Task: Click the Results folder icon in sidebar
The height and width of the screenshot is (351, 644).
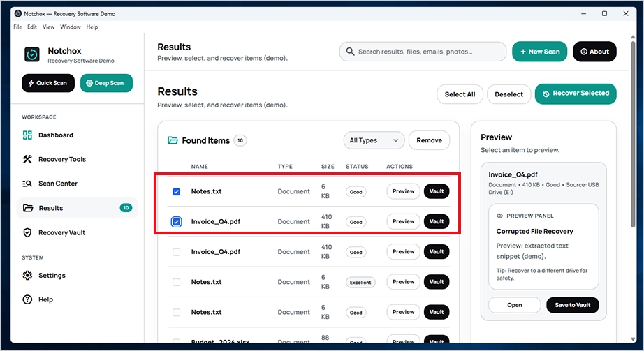Action: [x=27, y=208]
